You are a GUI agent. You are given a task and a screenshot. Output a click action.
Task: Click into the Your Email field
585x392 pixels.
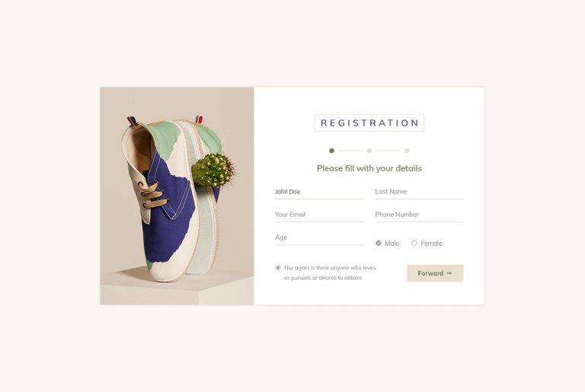(x=318, y=215)
